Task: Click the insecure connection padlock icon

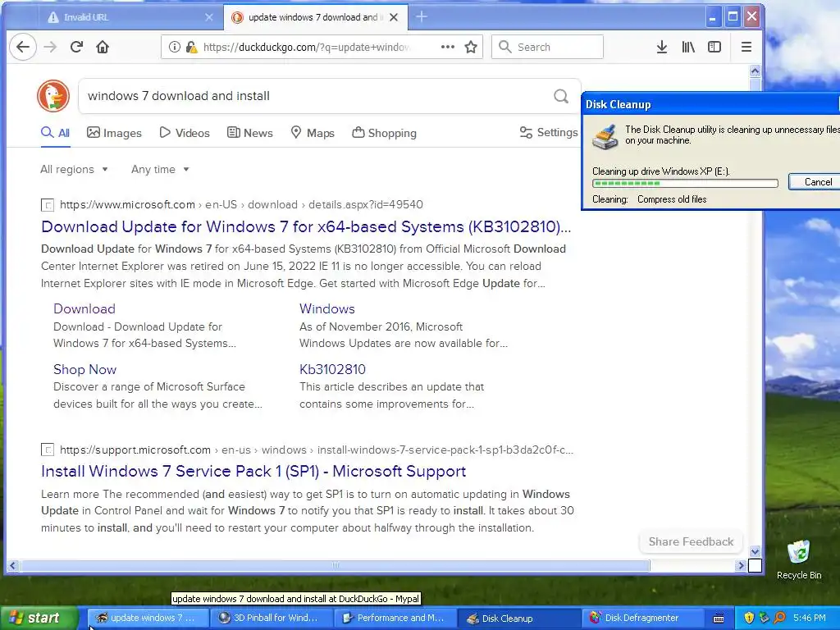Action: click(191, 47)
